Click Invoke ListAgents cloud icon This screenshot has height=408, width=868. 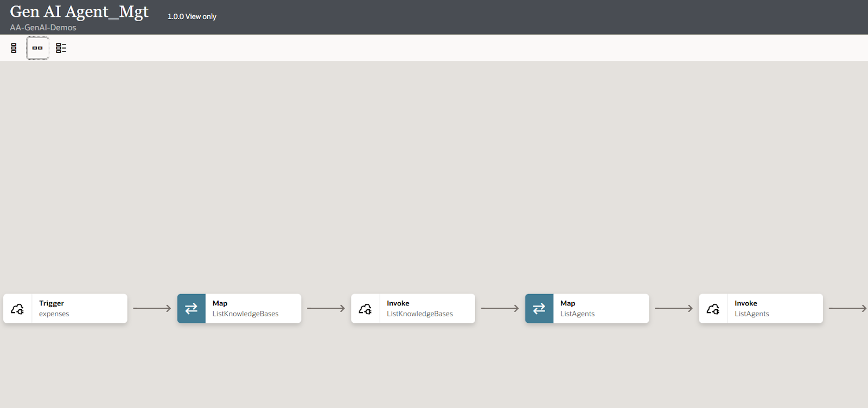pyautogui.click(x=713, y=309)
